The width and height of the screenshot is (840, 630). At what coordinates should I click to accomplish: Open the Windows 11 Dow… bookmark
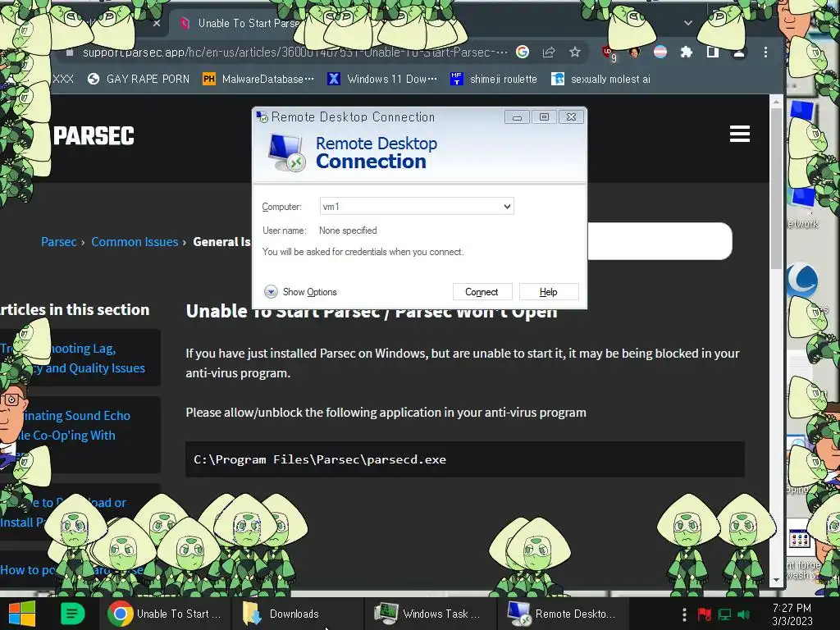point(382,80)
